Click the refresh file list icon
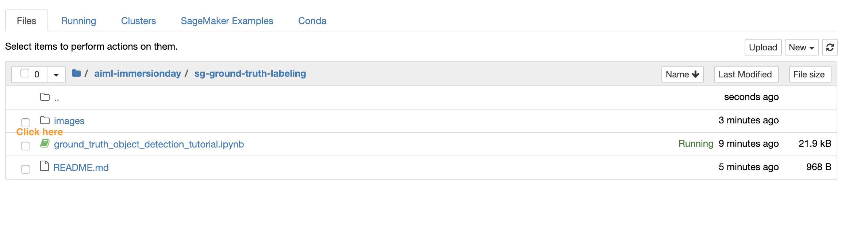Screen dimensions: 868x230 [830, 47]
